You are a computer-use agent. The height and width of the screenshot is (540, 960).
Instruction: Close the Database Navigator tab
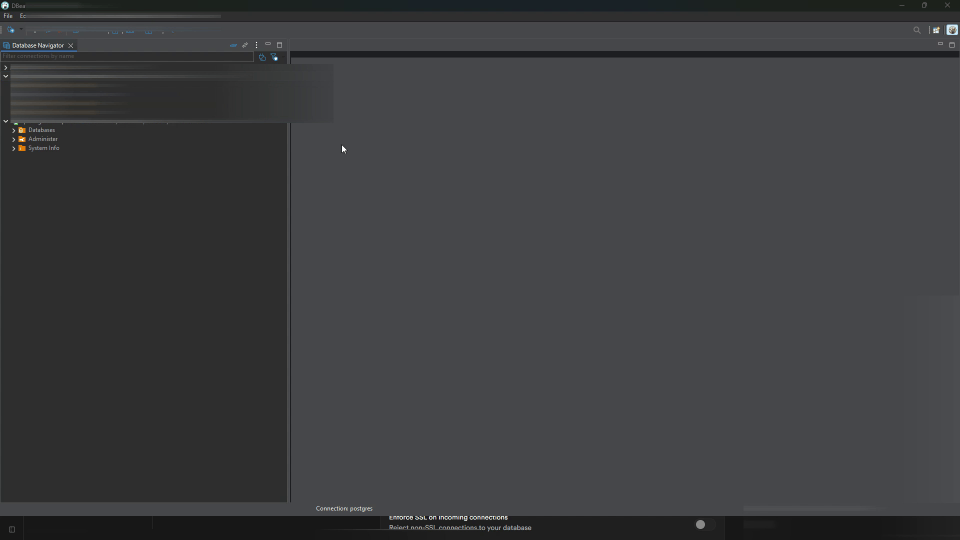71,45
